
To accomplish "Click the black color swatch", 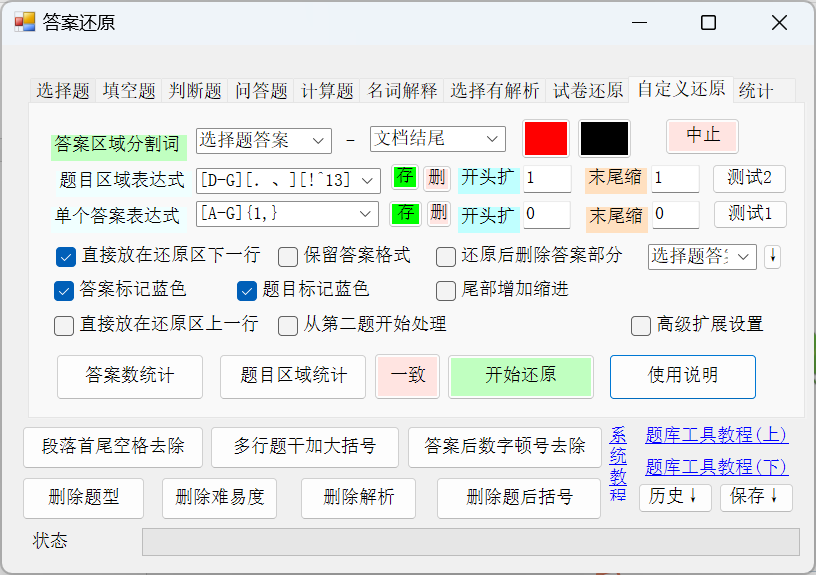I will coord(604,138).
